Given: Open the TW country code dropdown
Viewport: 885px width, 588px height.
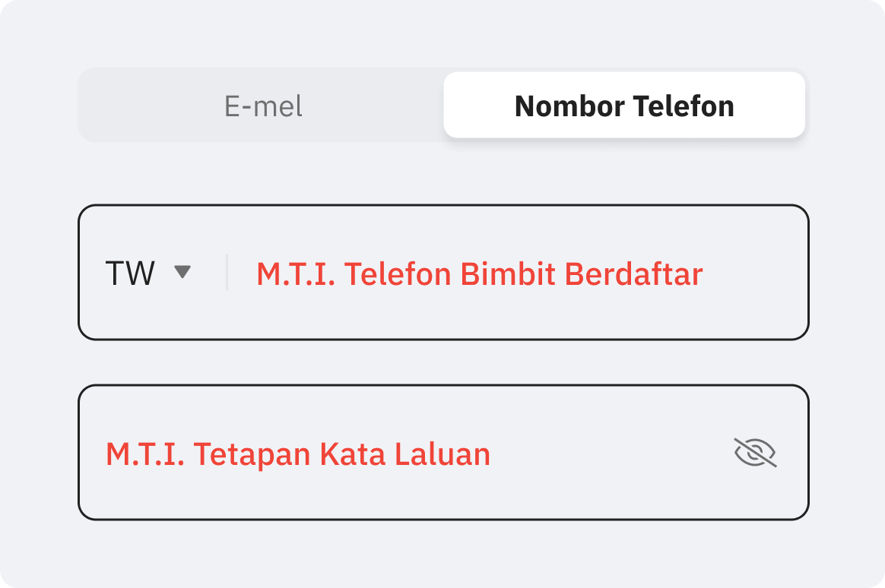Looking at the screenshot, I should point(148,273).
